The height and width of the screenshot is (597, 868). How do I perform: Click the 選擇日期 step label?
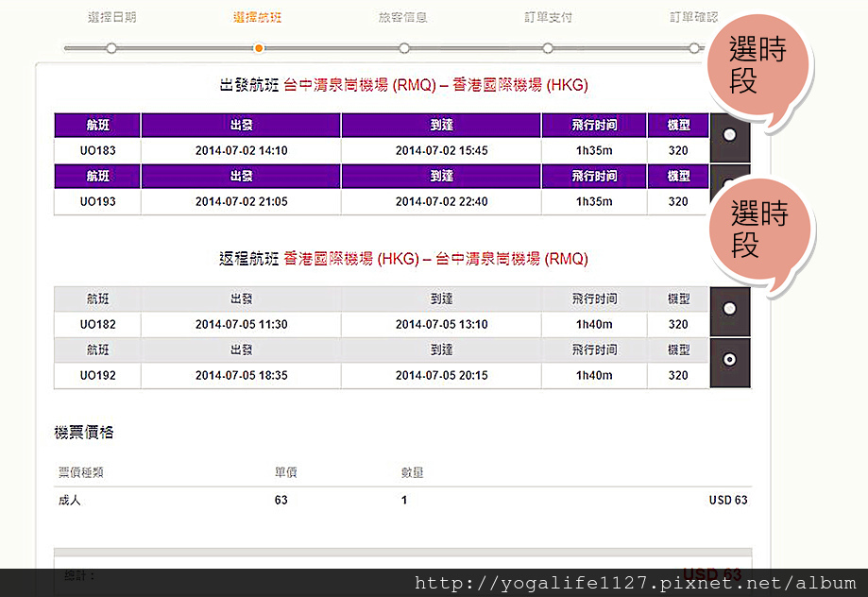111,17
